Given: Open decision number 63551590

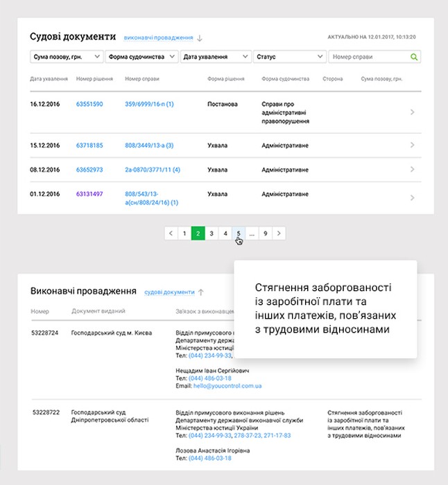Looking at the screenshot, I should 89,104.
